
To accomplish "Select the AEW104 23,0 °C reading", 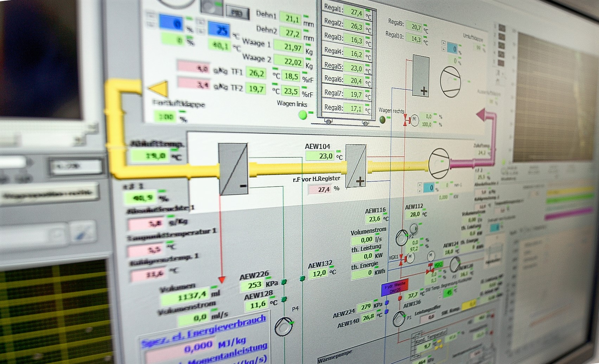I will 320,156.
